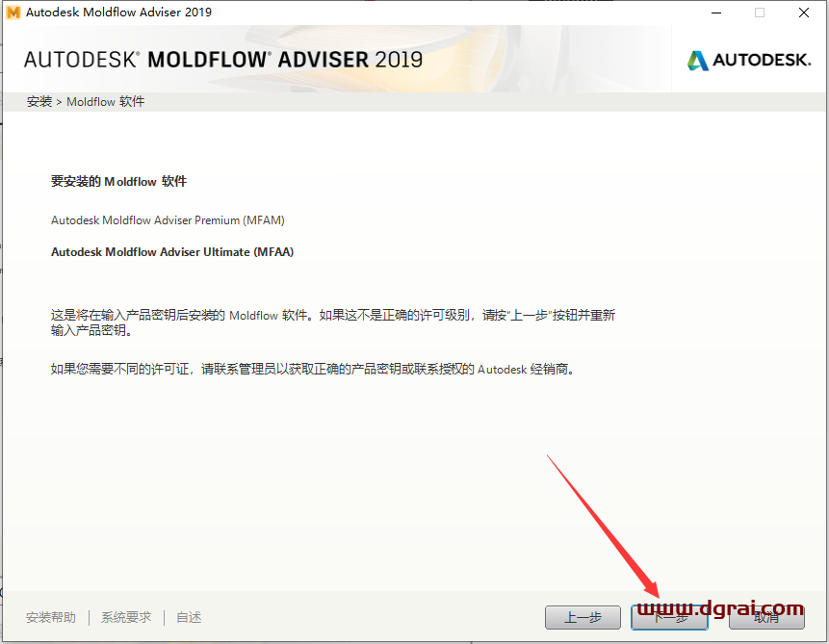Open the 系统要求 link

click(x=126, y=618)
